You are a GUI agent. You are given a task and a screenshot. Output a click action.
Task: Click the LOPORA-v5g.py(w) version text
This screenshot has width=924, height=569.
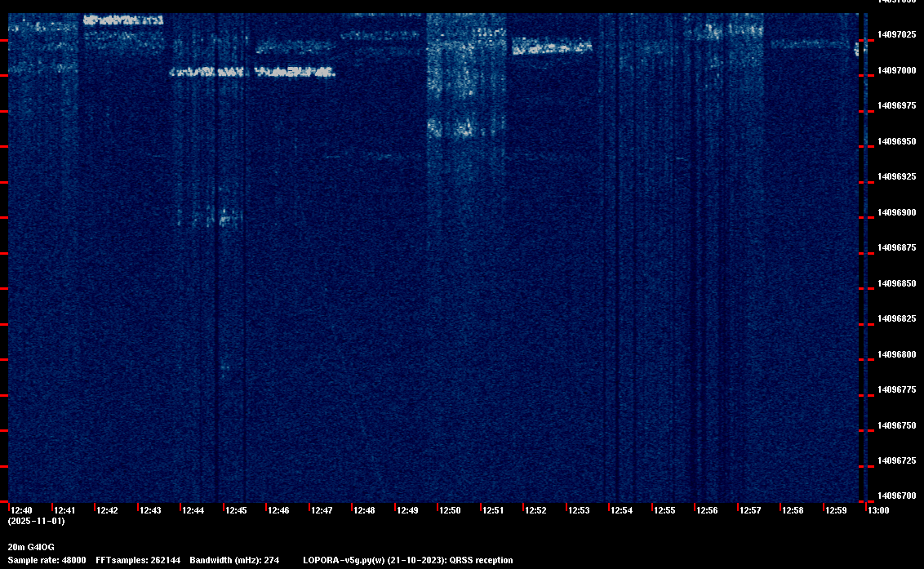[344, 560]
